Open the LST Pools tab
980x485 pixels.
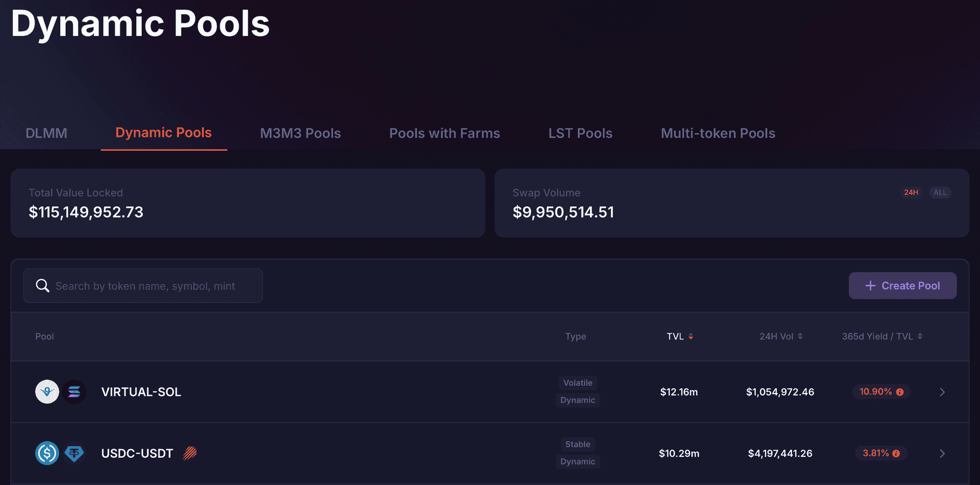coord(580,133)
